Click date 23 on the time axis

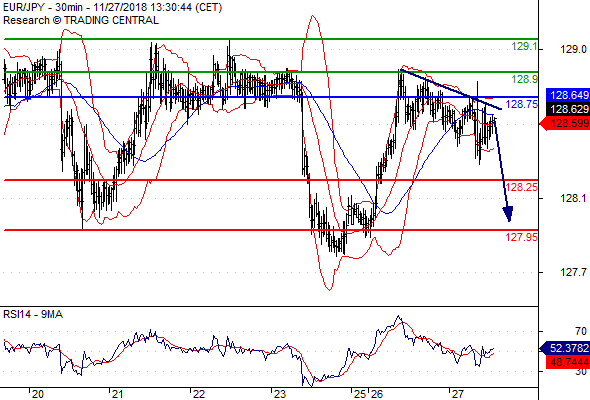(279, 394)
